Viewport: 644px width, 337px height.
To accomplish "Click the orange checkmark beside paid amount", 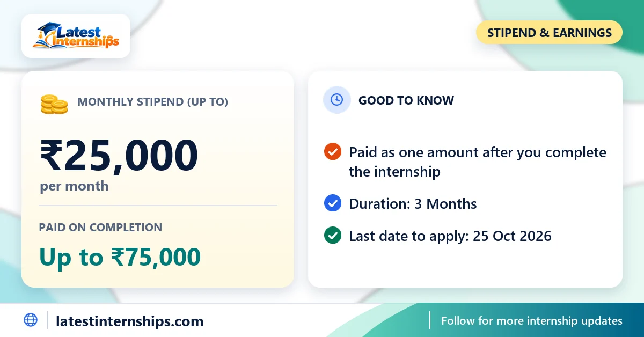I will pos(333,152).
